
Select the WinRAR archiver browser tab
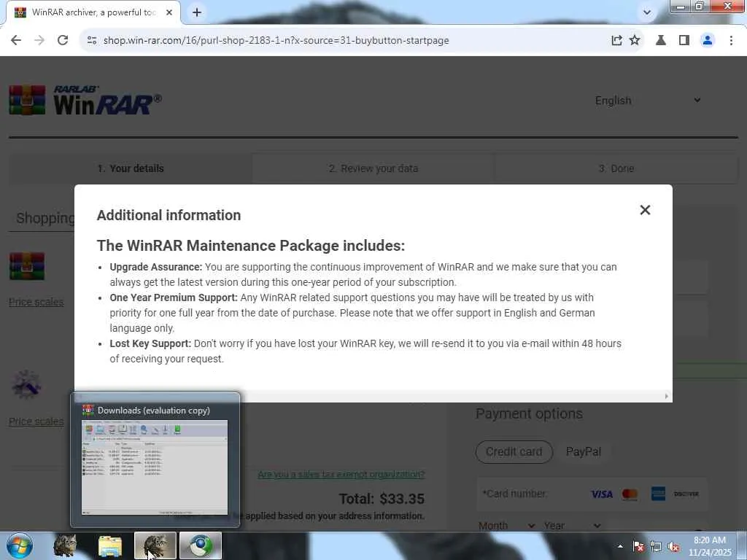click(x=93, y=12)
